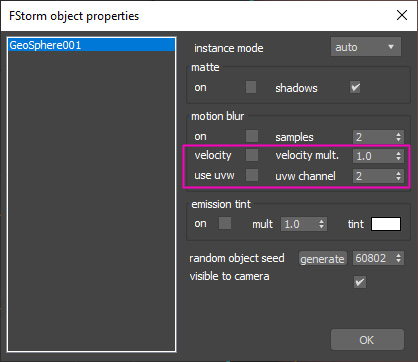This screenshot has height=362, width=418.
Task: Toggle the matte shadows checkbox
Action: point(355,88)
